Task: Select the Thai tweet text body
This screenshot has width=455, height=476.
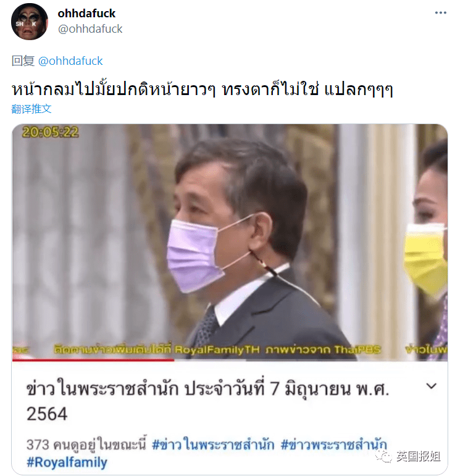Action: coord(202,89)
